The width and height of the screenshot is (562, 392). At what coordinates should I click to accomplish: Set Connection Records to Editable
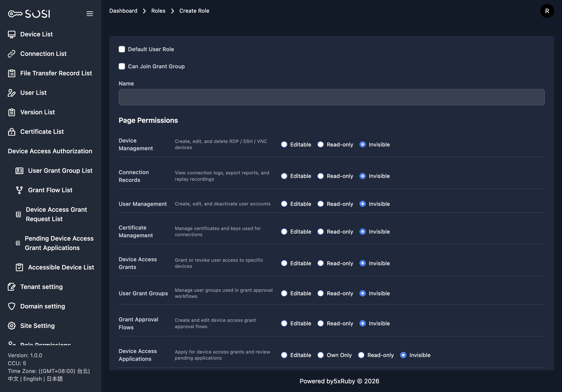click(284, 176)
